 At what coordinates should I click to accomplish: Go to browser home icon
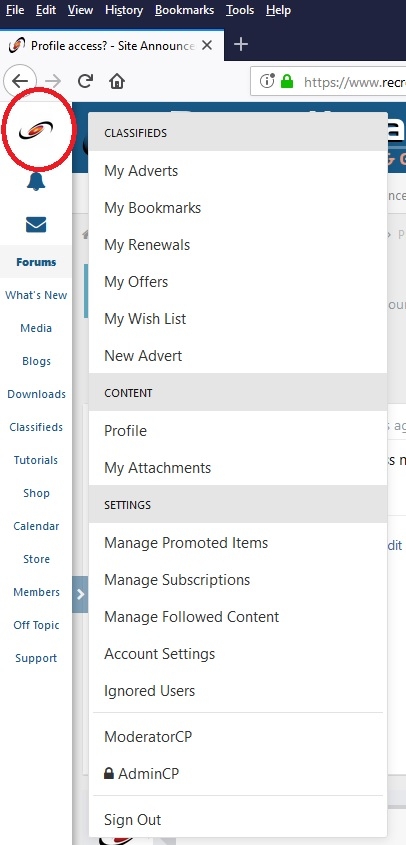[117, 81]
